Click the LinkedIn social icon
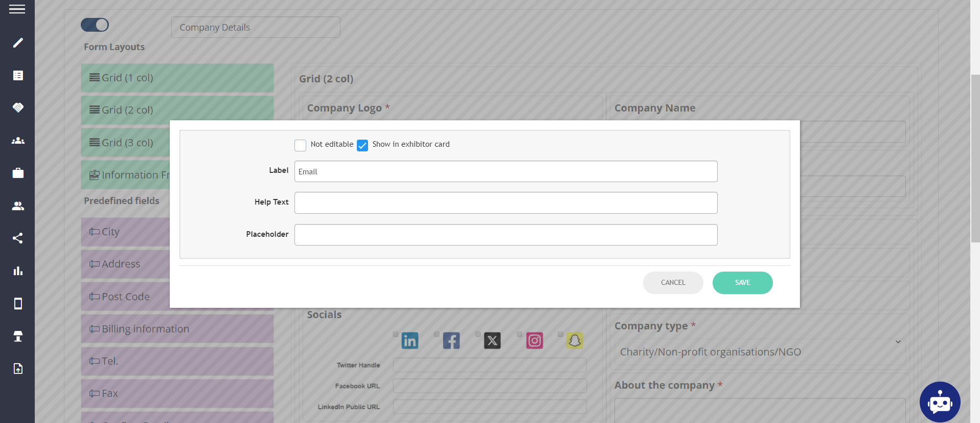 [409, 341]
